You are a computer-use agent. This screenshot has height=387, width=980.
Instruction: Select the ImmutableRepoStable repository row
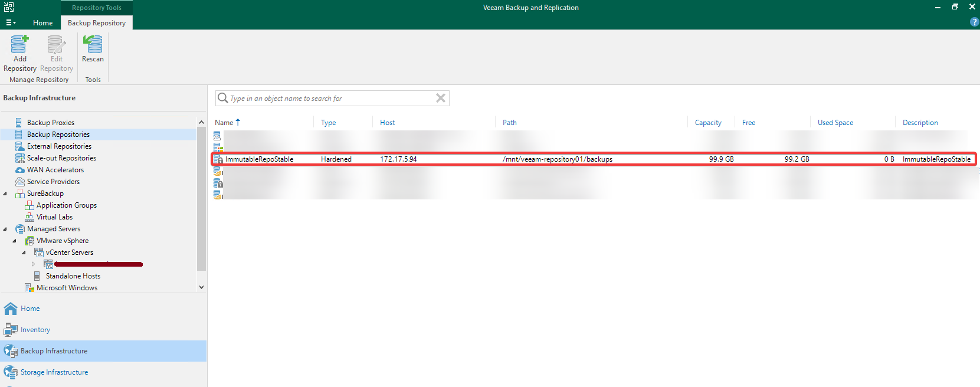coord(594,159)
